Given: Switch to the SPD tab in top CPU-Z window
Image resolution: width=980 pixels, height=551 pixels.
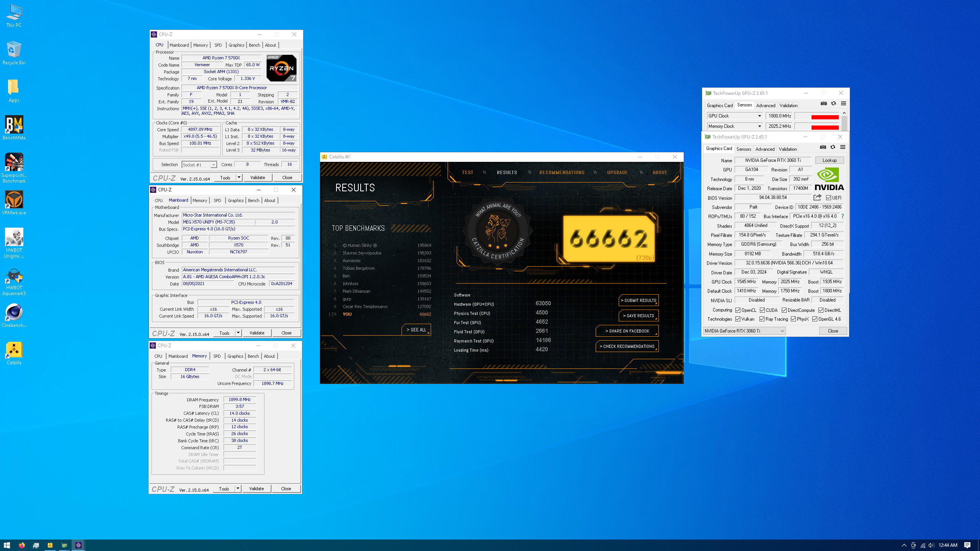Looking at the screenshot, I should (x=218, y=45).
